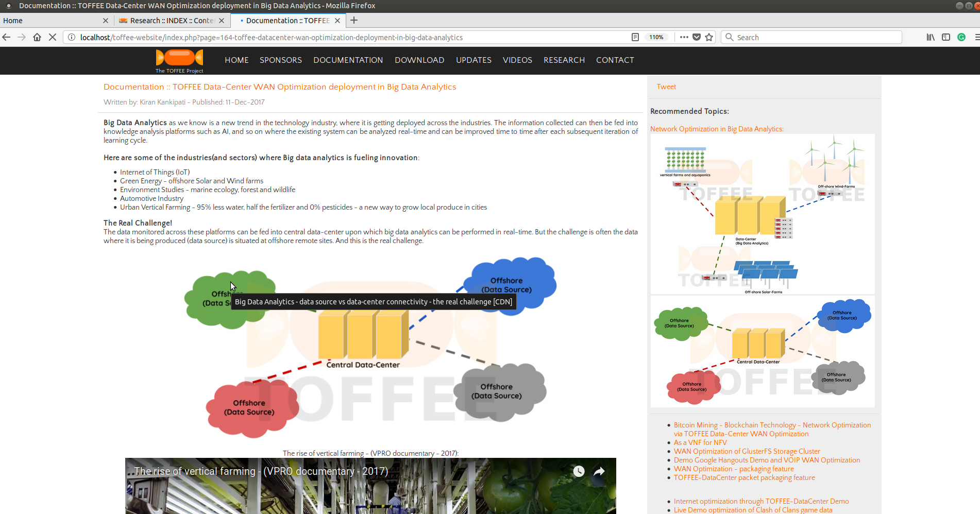
Task: Bookmark this page with star icon
Action: point(709,37)
